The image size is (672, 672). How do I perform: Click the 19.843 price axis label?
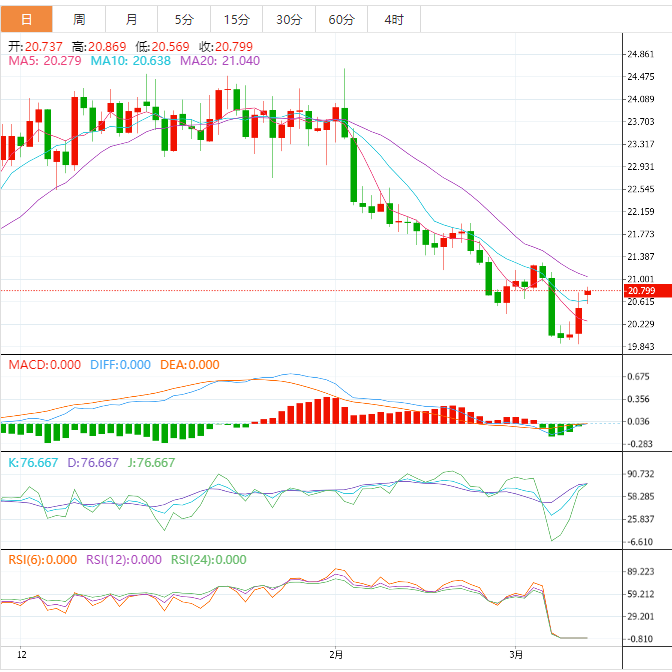(641, 347)
